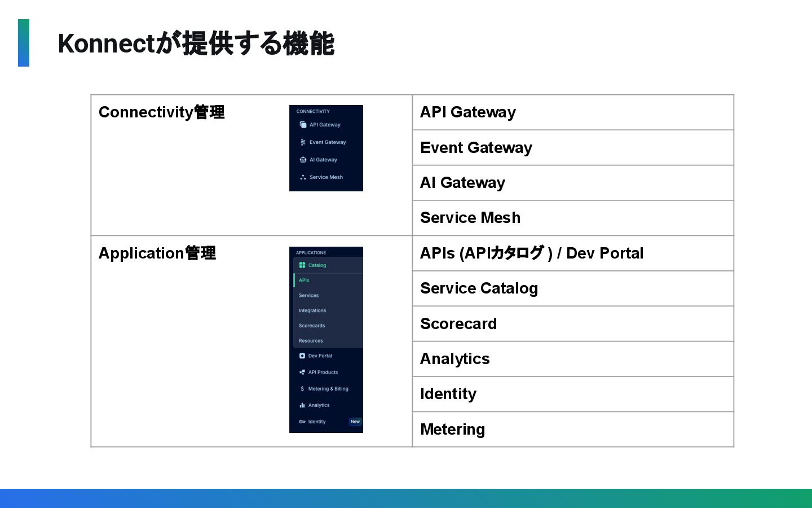Click the AI Gateway robot icon
This screenshot has width=812, height=508.
tap(303, 160)
